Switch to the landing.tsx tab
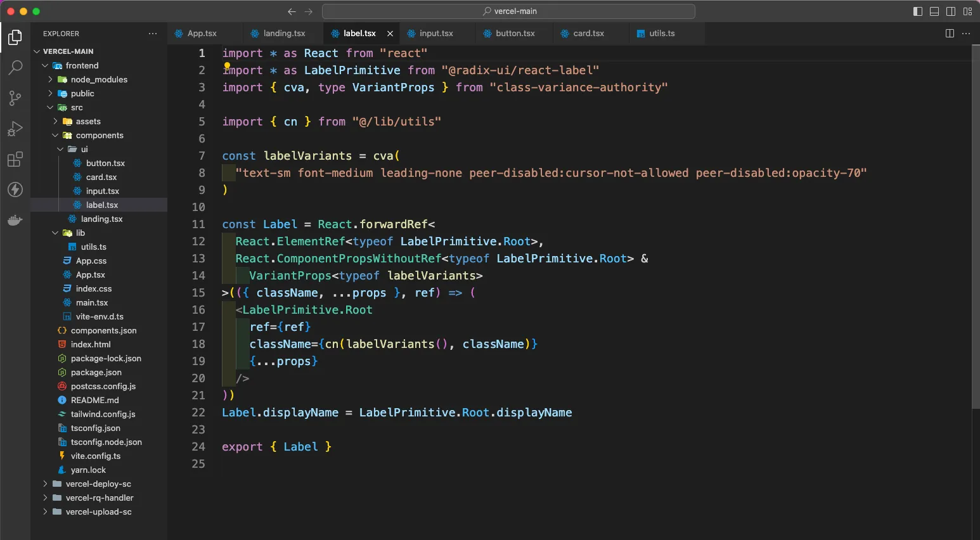 (284, 34)
